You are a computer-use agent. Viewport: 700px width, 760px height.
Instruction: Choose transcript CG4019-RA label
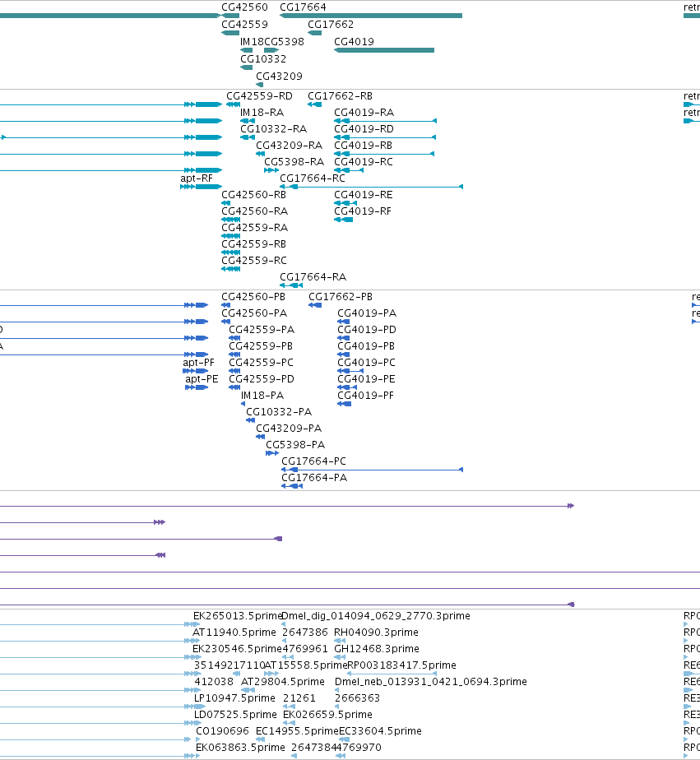[364, 113]
